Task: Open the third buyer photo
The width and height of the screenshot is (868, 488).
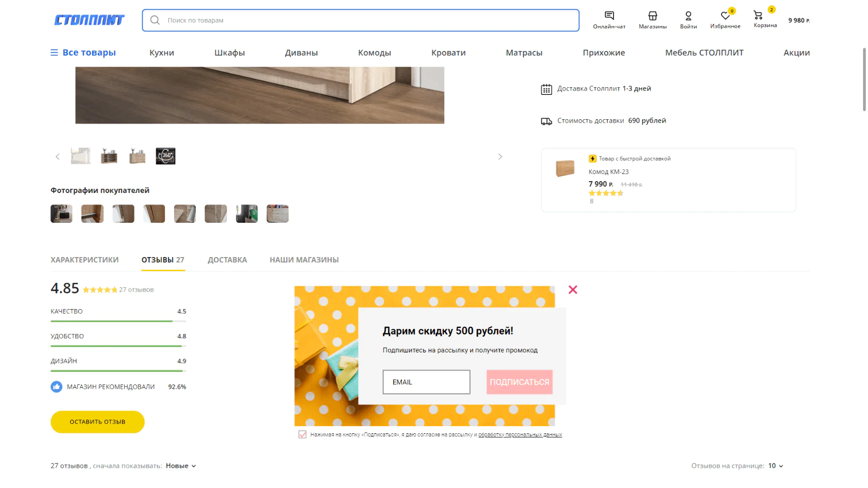Action: point(123,214)
